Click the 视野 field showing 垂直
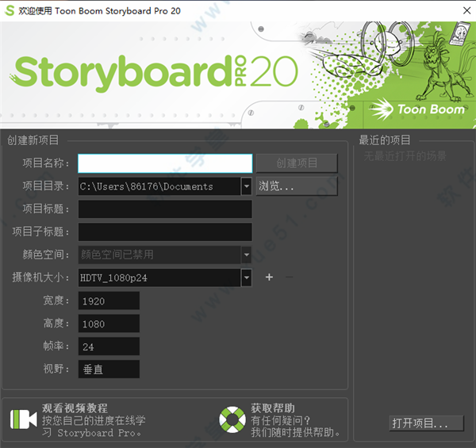Screen dimensions: 476x448 click(109, 370)
